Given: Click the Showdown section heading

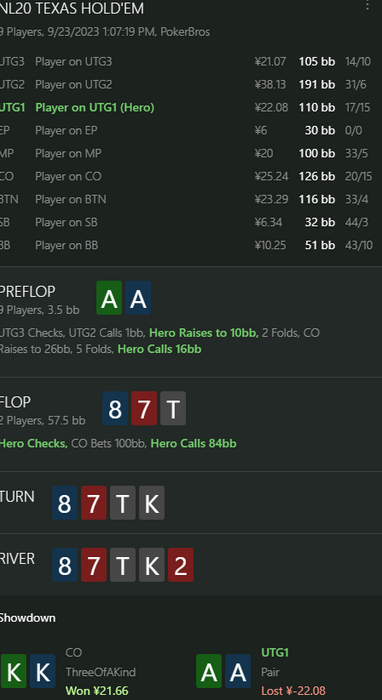Looking at the screenshot, I should pos(28,618).
